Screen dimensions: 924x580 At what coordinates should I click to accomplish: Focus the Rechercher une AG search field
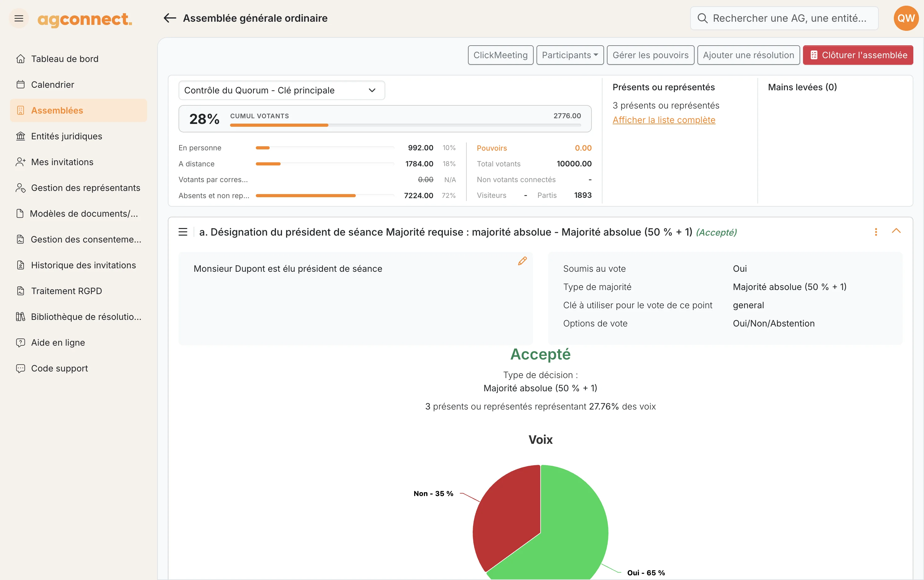point(784,18)
